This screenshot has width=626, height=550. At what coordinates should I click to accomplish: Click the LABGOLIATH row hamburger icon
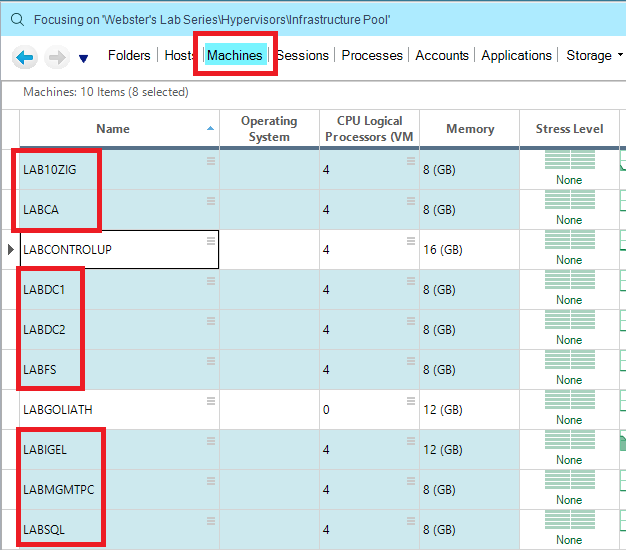click(211, 401)
